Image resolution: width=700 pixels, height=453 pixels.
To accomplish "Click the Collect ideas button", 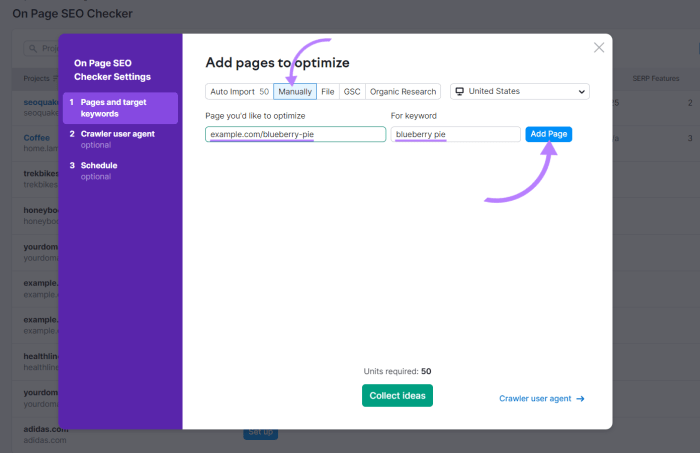I will (397, 395).
